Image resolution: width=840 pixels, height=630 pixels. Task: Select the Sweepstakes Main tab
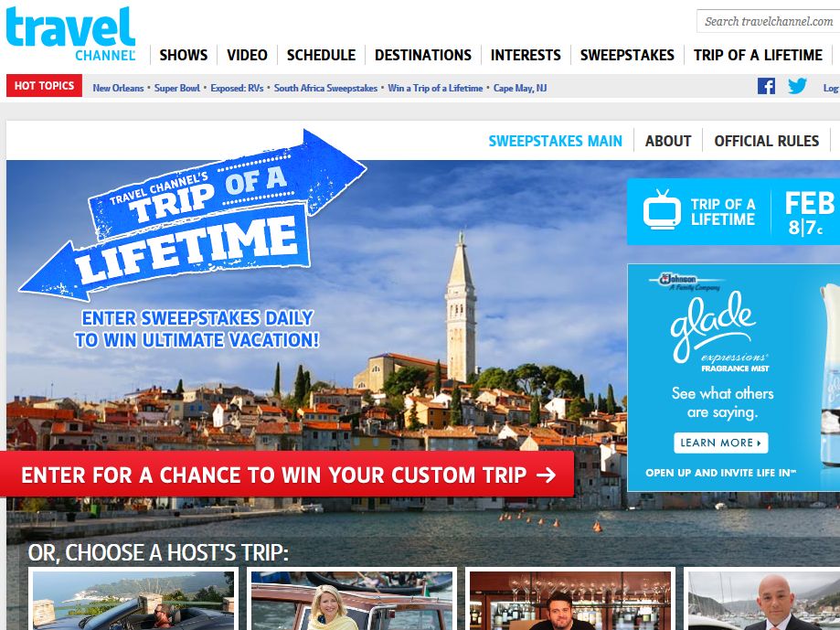(x=556, y=141)
